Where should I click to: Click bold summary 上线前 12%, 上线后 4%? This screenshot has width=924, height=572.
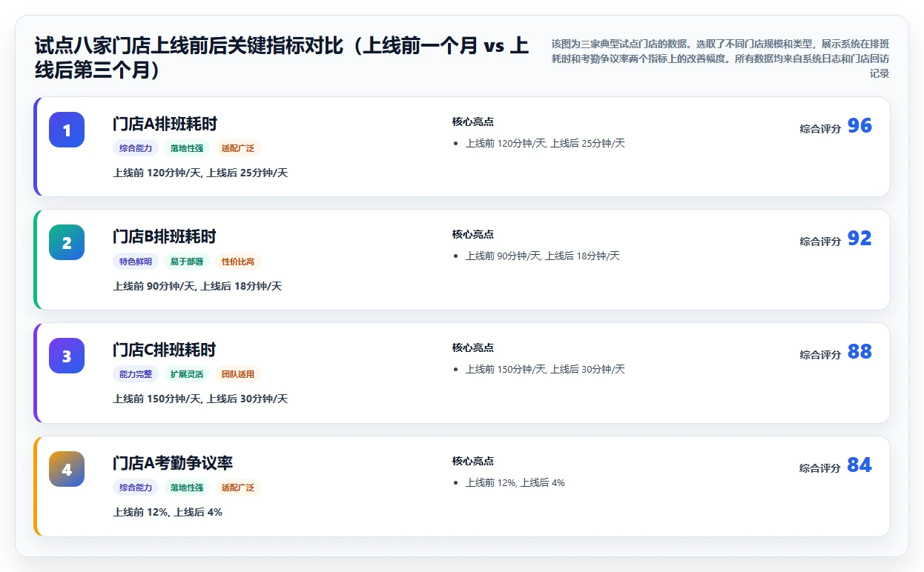coord(168,512)
